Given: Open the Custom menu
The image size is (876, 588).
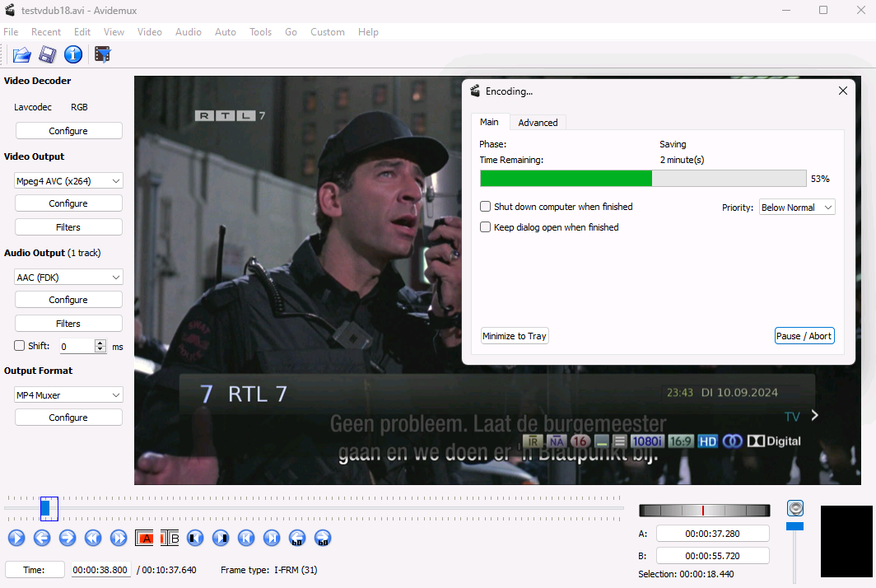Looking at the screenshot, I should click(x=328, y=32).
